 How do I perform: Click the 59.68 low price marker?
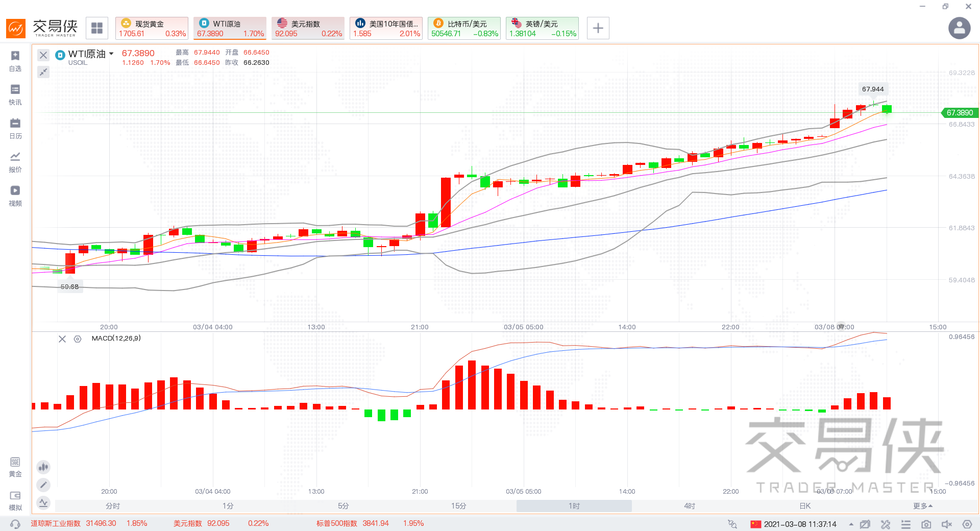(x=69, y=286)
